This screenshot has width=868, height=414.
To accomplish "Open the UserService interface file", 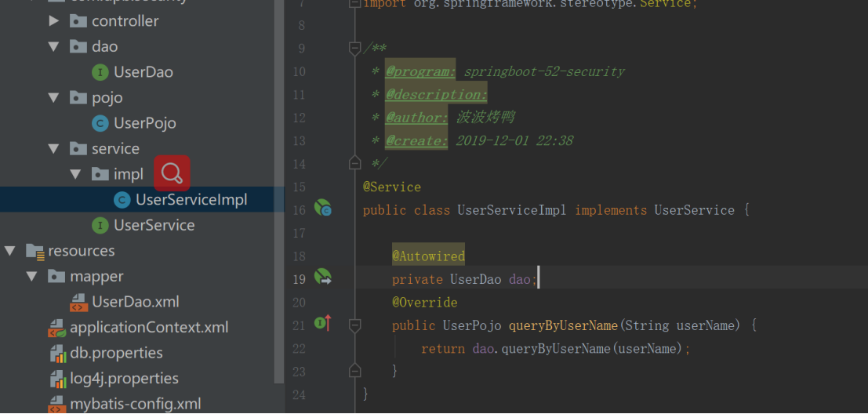I will tap(154, 225).
